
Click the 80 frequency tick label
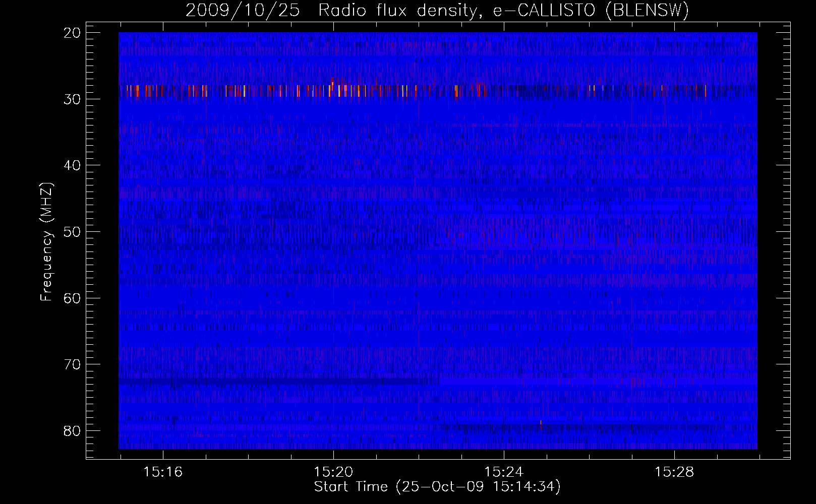(73, 431)
